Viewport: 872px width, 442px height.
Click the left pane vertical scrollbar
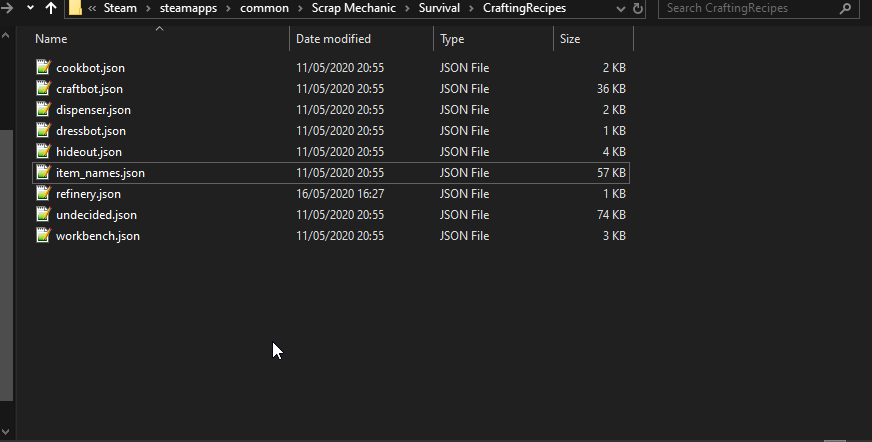pyautogui.click(x=6, y=250)
